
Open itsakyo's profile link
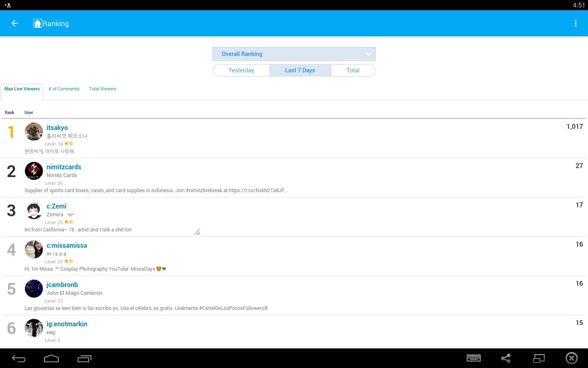57,128
